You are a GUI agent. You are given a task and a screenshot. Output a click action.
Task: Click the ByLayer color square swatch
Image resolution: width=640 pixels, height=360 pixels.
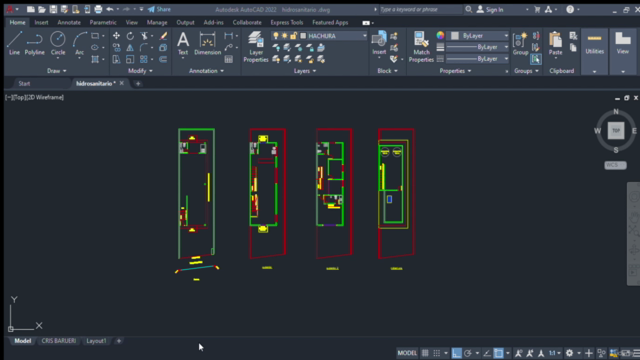(454, 36)
